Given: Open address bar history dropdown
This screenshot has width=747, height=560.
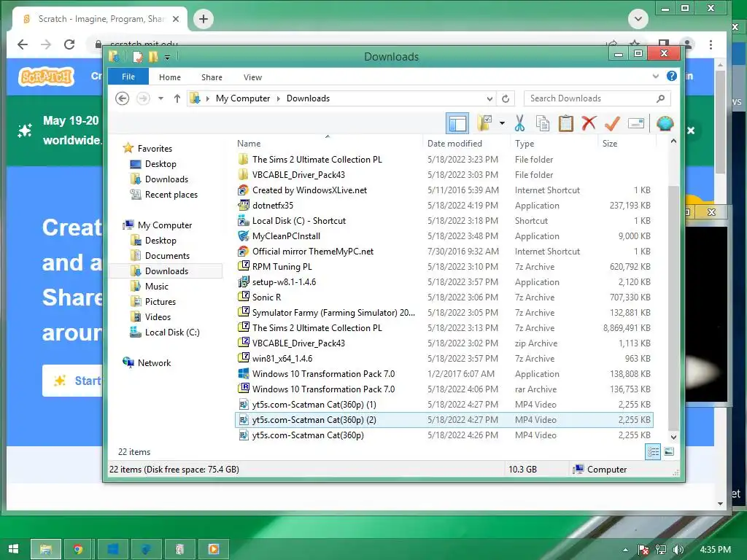Looking at the screenshot, I should [489, 98].
